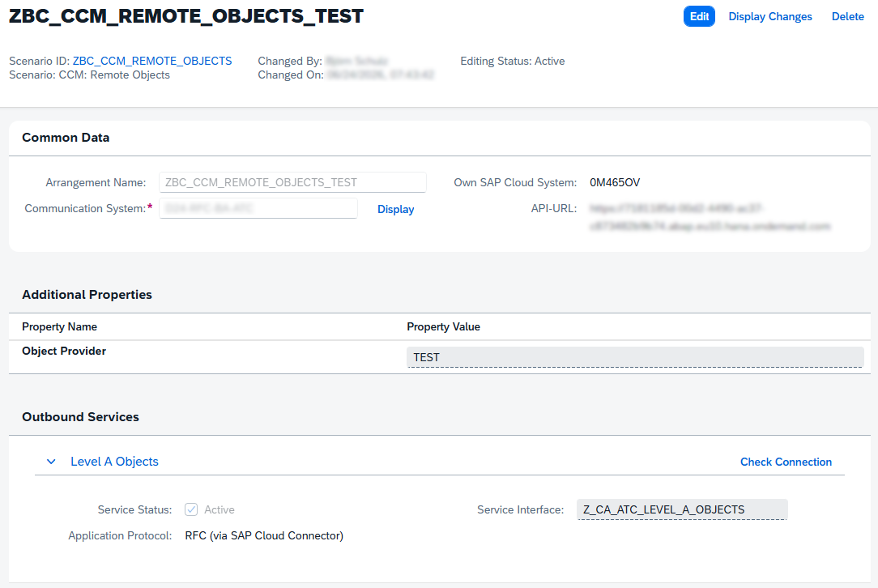
Task: Select the Object Provider value field
Action: tap(635, 357)
